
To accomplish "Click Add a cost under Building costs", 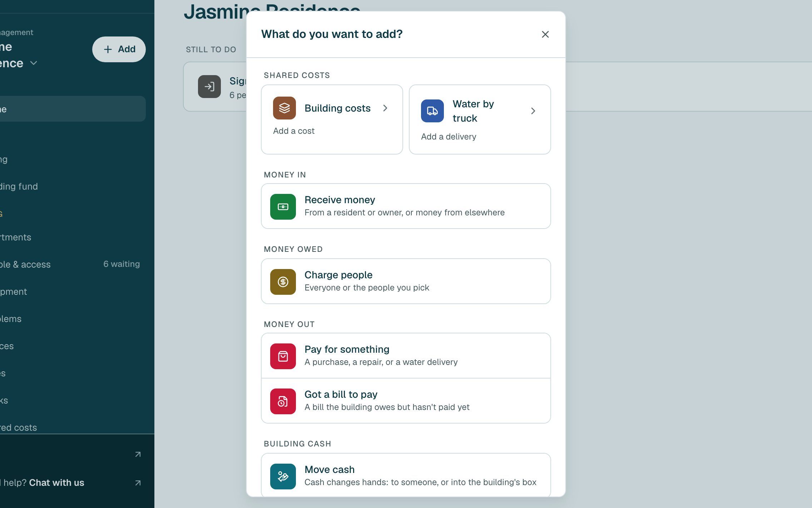I will [294, 131].
